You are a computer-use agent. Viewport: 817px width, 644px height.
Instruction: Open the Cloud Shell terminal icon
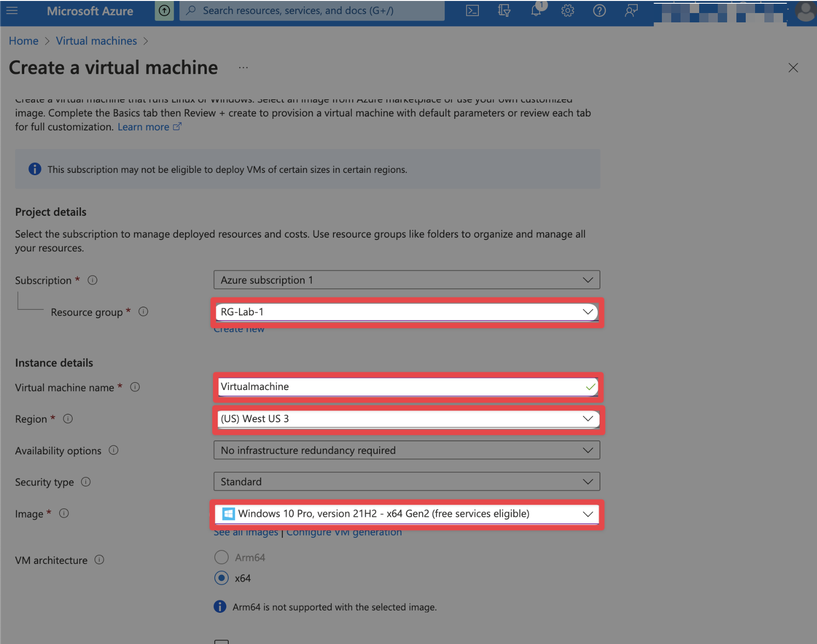click(472, 10)
